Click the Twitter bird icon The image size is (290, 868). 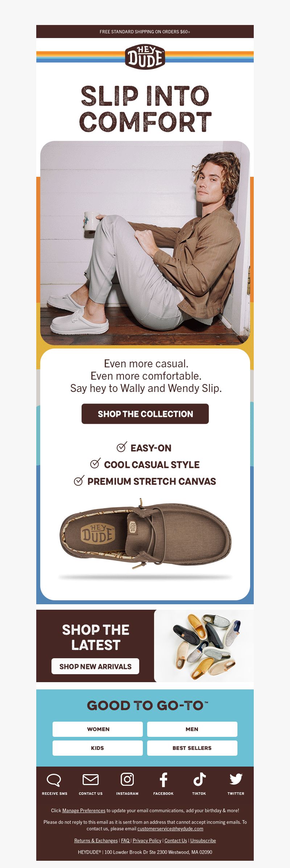[236, 779]
